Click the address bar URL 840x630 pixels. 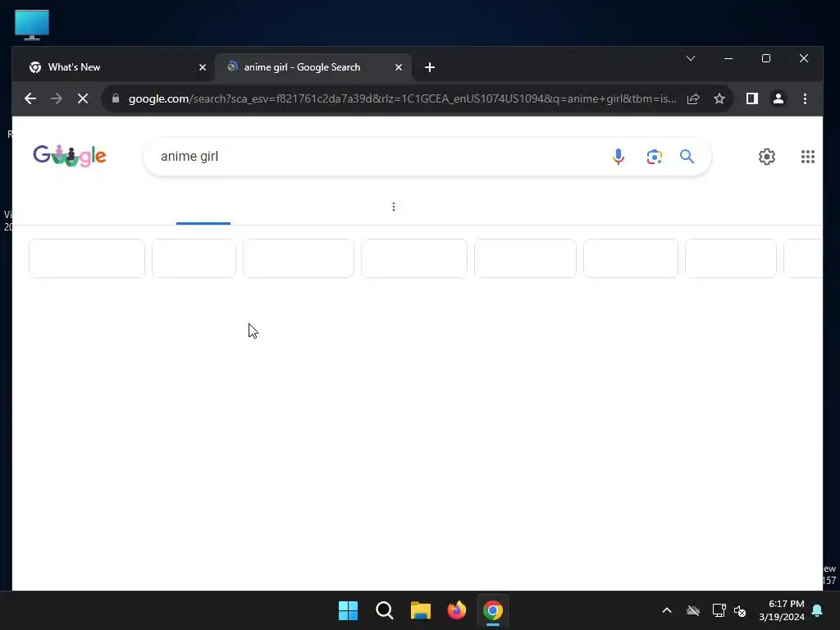(x=402, y=98)
